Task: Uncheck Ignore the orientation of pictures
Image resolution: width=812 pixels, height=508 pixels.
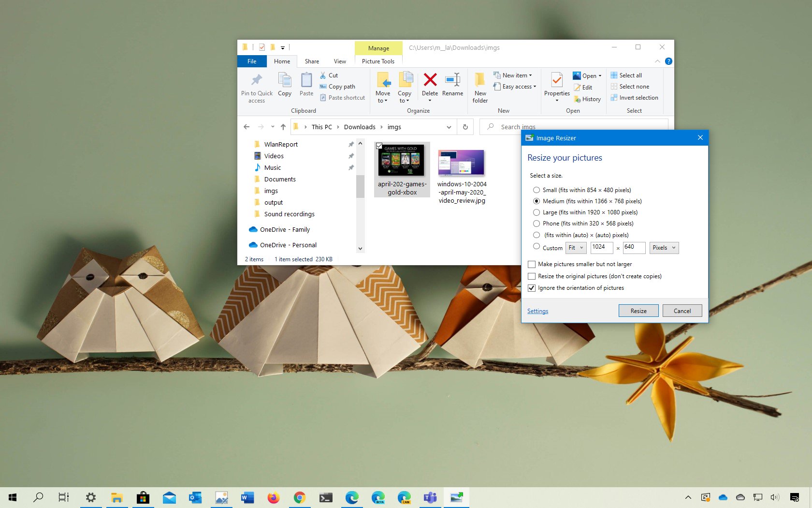Action: pos(532,288)
